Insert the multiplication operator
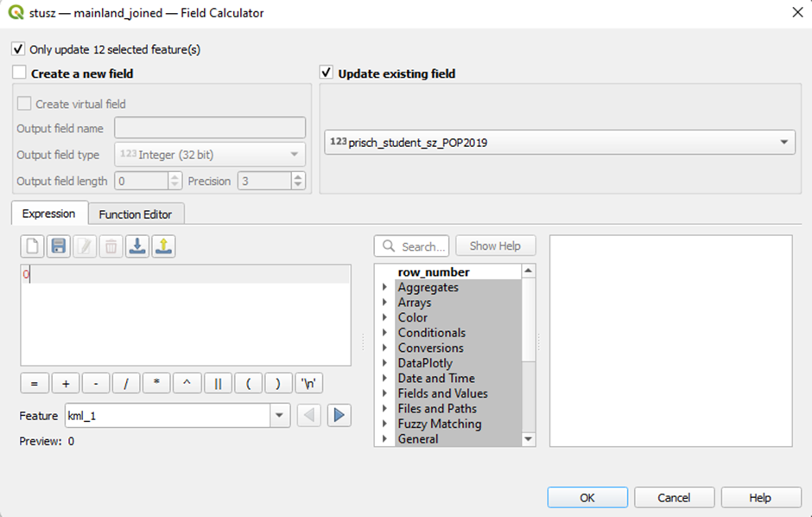 pyautogui.click(x=156, y=384)
